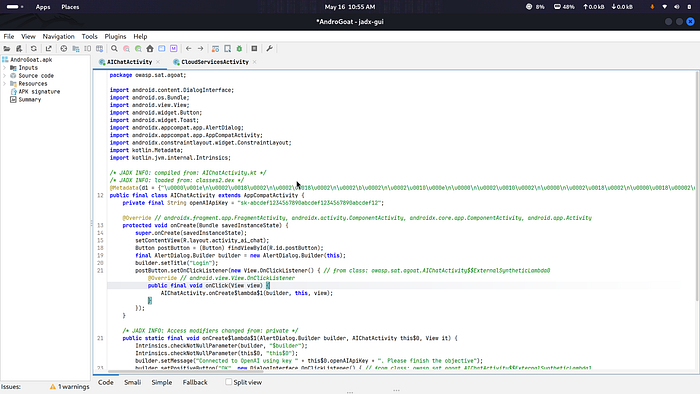
Task: Open the View menu
Action: click(x=28, y=37)
